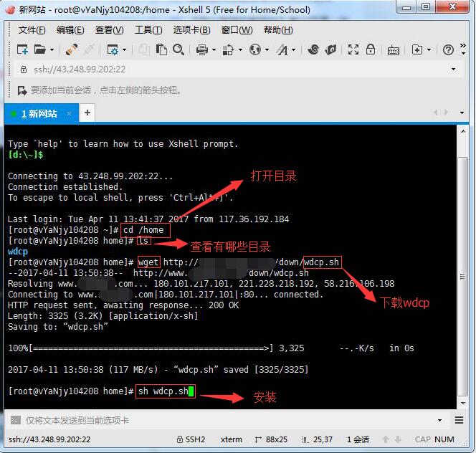476x453 pixels.
Task: Open the 查看(V) menu
Action: (109, 30)
